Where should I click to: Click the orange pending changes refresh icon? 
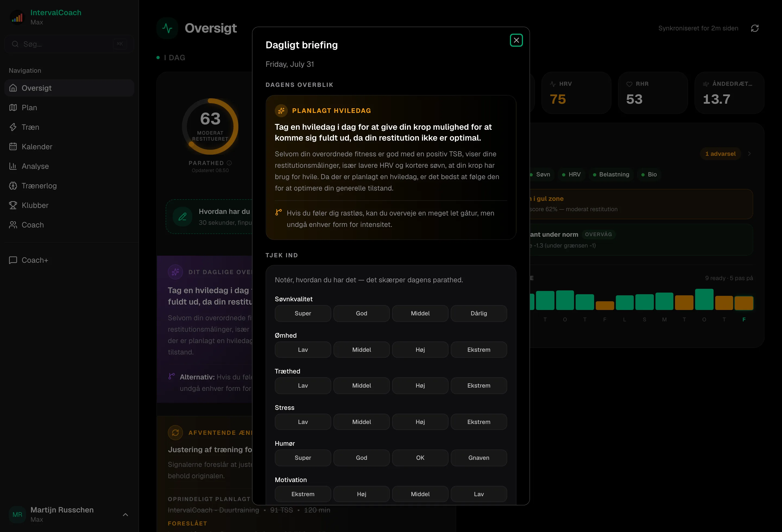[175, 433]
